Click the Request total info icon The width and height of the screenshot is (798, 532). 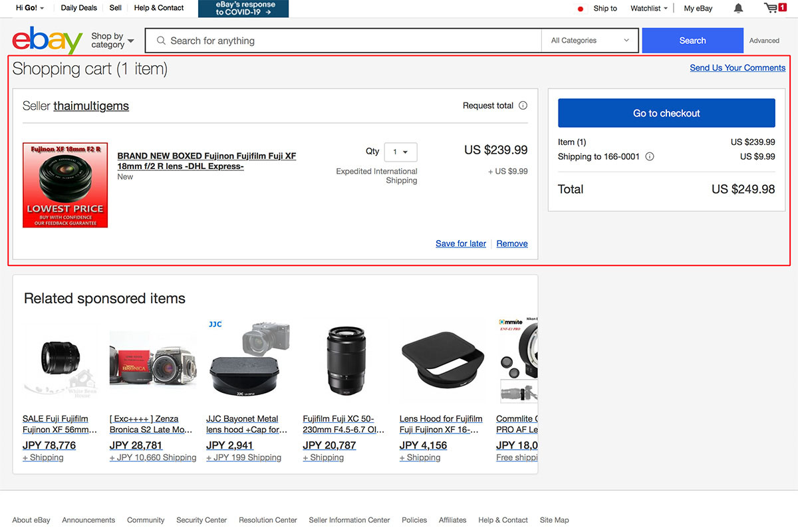[x=523, y=106]
